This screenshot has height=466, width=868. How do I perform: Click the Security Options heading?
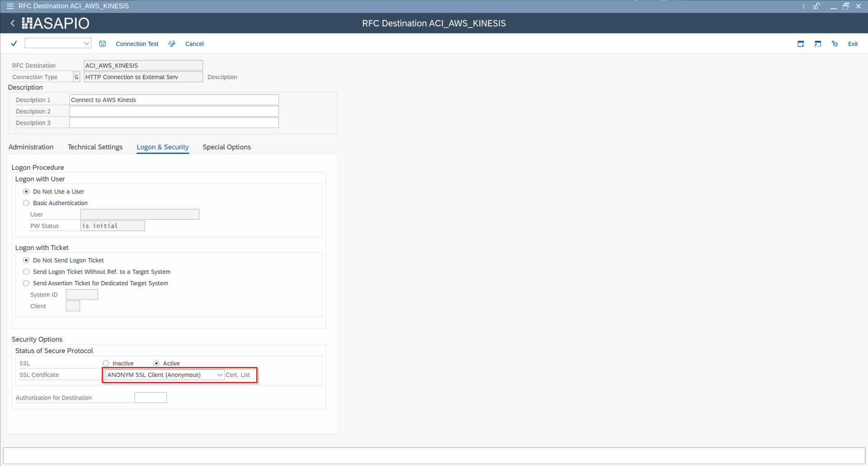click(x=37, y=339)
